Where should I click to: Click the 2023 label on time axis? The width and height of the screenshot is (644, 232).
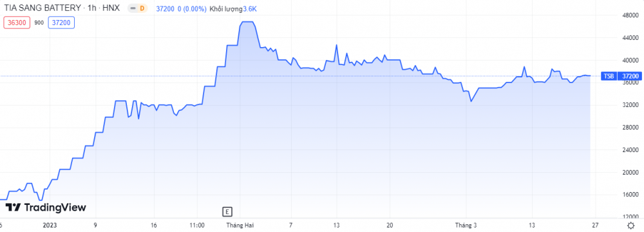50,225
